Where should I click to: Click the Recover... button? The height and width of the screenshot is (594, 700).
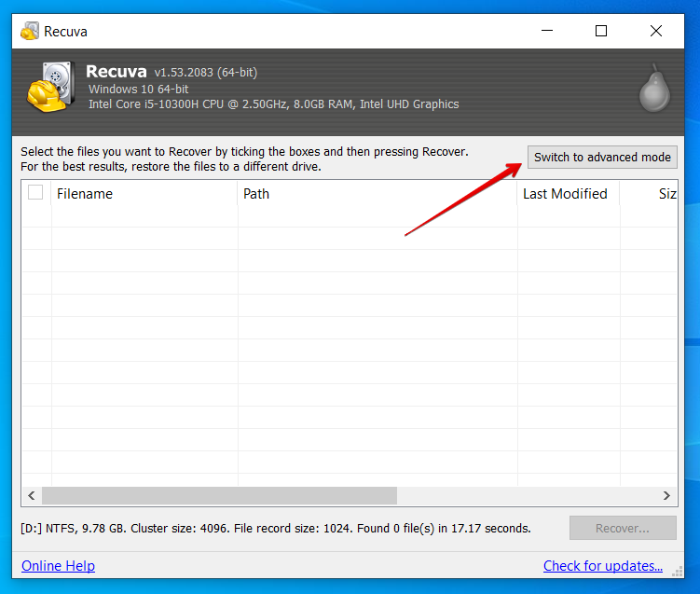click(623, 528)
